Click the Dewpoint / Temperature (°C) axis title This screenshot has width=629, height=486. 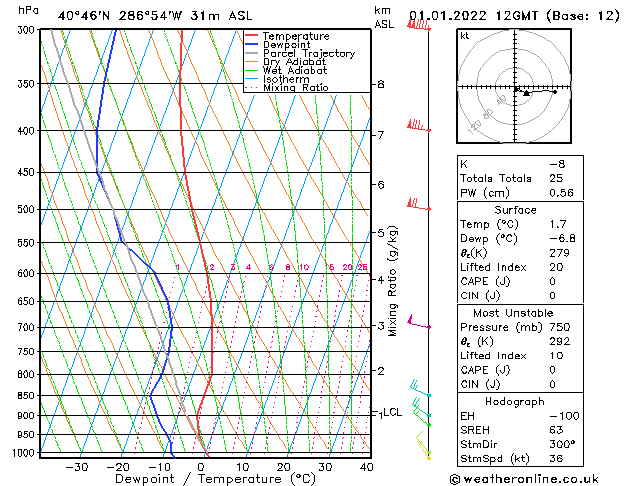click(215, 479)
